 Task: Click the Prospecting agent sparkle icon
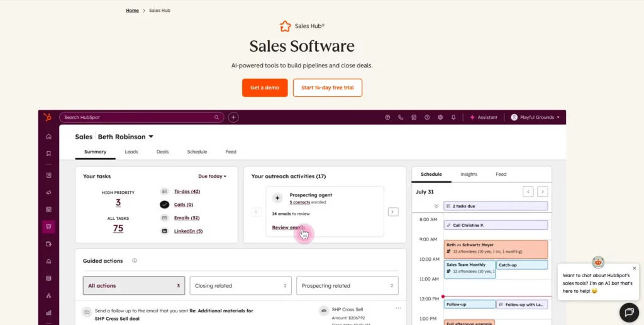click(277, 198)
